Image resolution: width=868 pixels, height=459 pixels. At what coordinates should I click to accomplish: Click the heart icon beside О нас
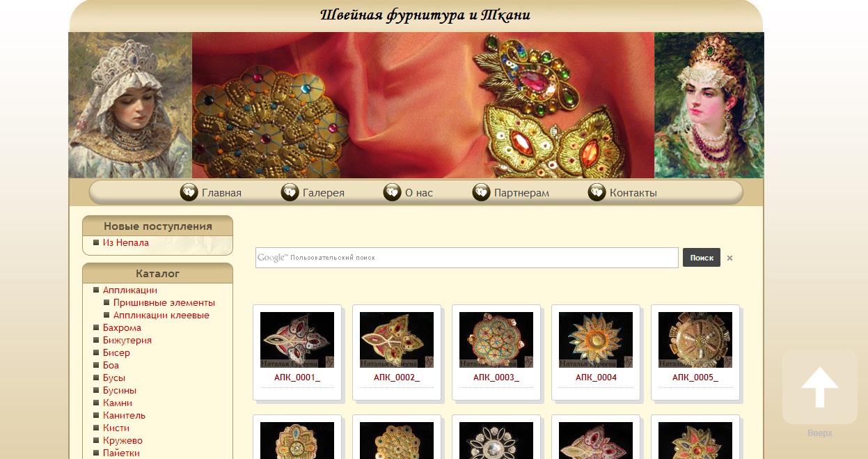click(x=392, y=192)
